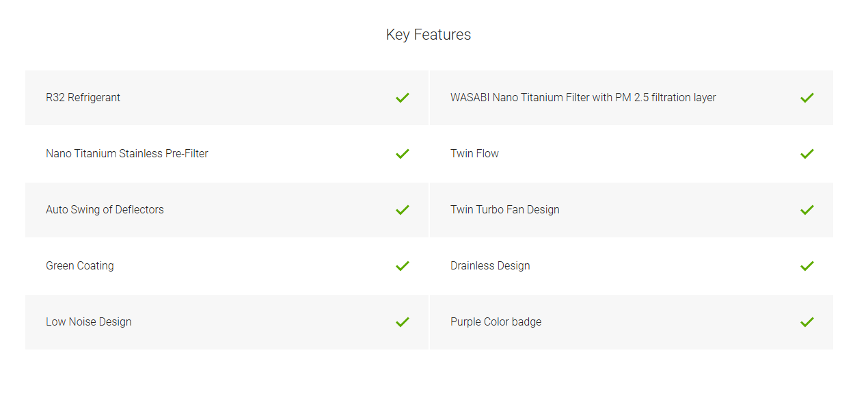Select the Key Features heading
The width and height of the screenshot is (868, 396).
click(x=429, y=35)
